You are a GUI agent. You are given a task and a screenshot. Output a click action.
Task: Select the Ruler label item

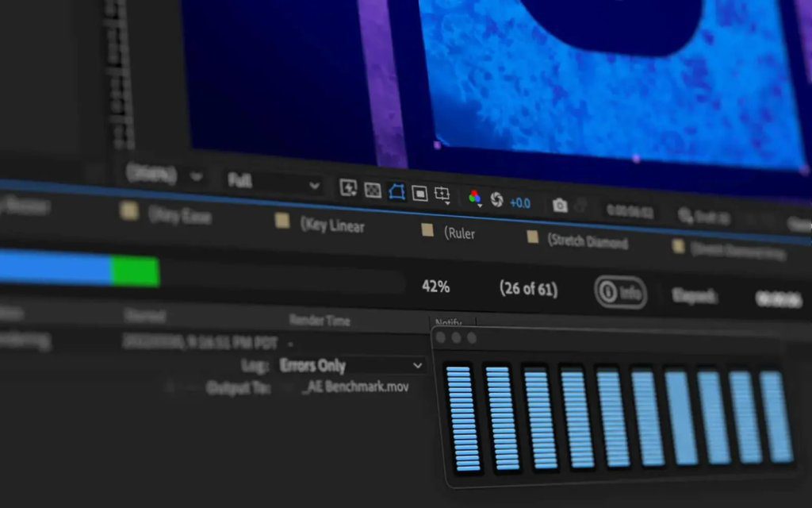tap(459, 233)
